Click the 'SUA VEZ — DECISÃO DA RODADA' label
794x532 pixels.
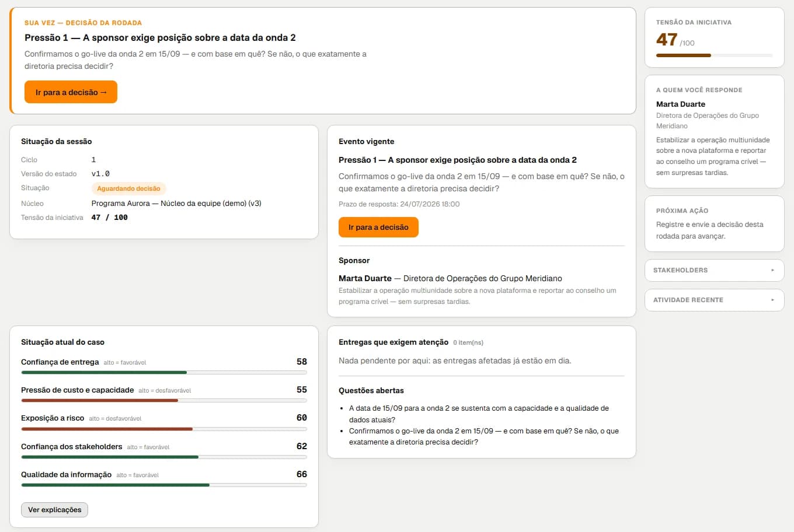pyautogui.click(x=83, y=23)
